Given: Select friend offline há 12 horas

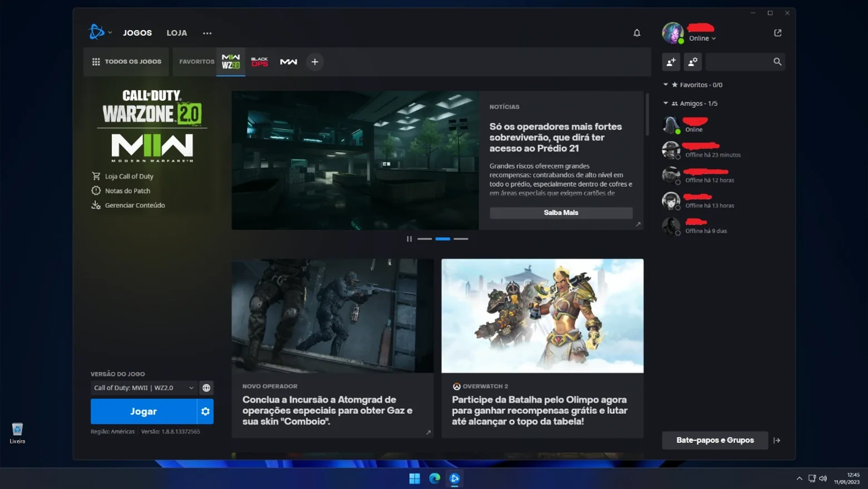Looking at the screenshot, I should click(x=723, y=175).
